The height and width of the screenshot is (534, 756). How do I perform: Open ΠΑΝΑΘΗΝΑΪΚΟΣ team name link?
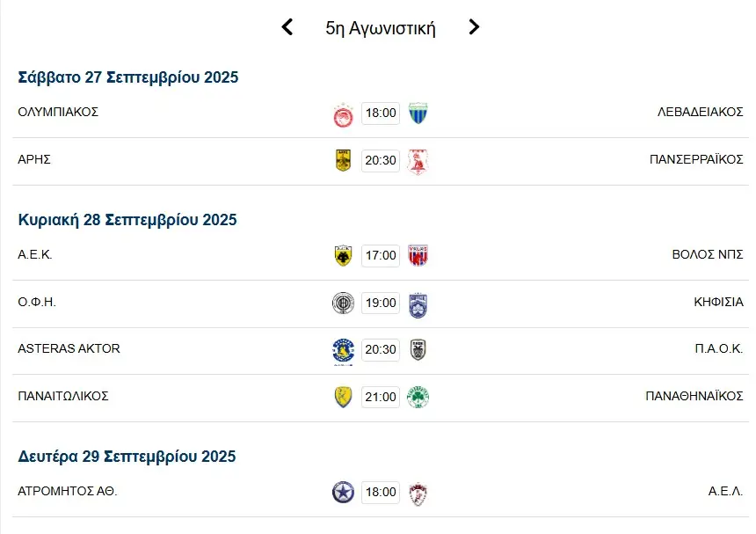(694, 396)
